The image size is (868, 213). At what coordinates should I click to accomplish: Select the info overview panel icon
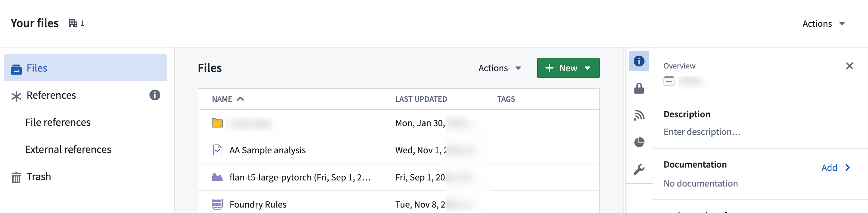(x=639, y=61)
